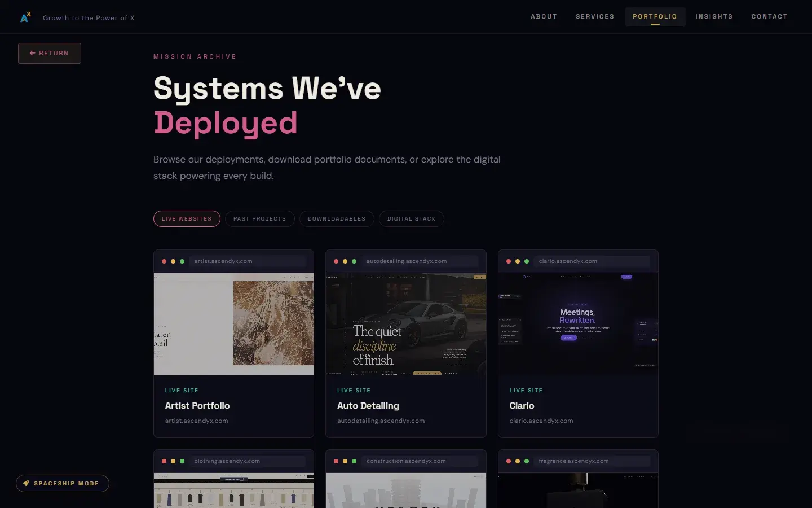Viewport: 812px width, 508px height.
Task: Switch to the Live Websites filter tab
Action: tap(187, 218)
